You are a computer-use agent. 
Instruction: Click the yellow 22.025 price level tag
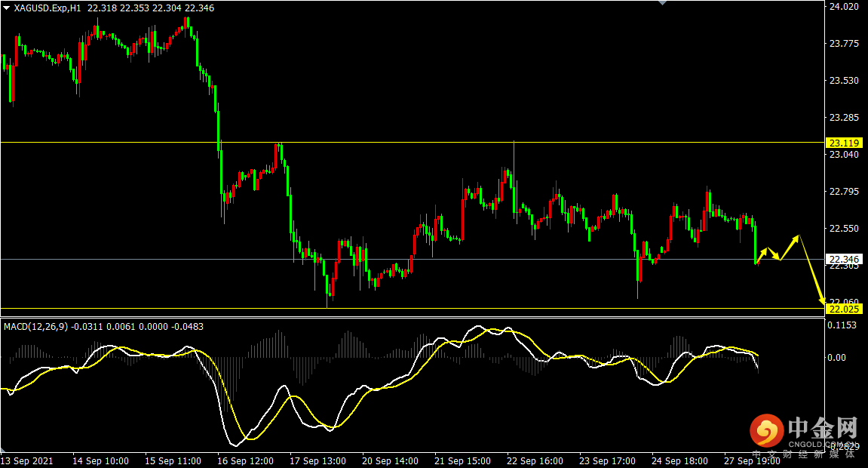(x=844, y=309)
